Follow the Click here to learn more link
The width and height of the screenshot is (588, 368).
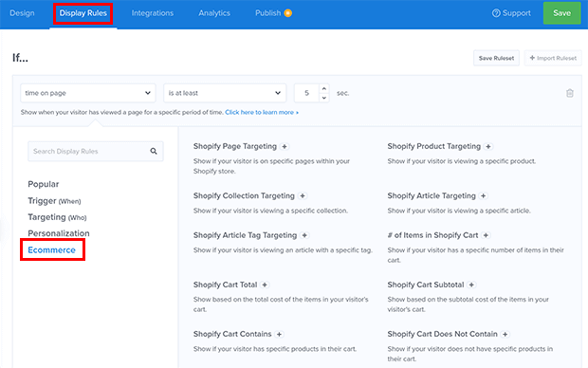coord(262,112)
